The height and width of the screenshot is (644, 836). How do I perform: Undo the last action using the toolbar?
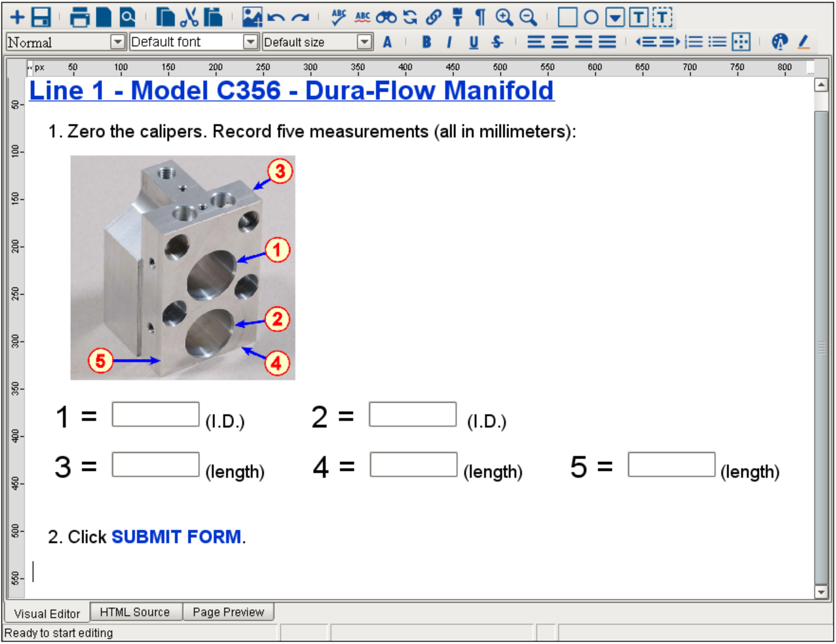coord(276,18)
